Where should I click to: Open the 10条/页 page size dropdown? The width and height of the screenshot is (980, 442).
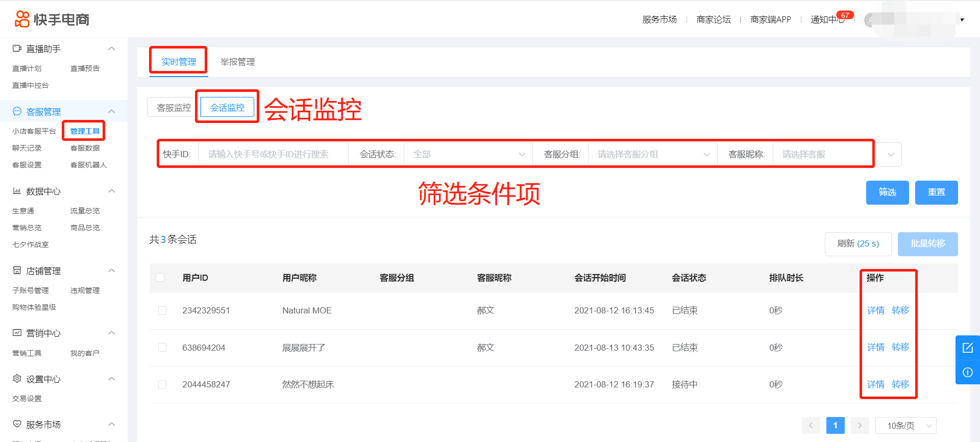pos(905,426)
